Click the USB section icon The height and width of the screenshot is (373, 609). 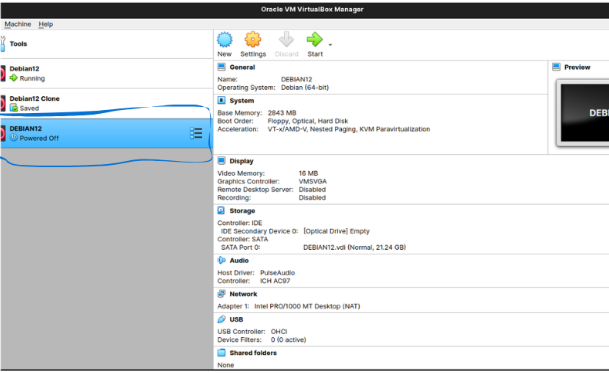[x=221, y=319]
